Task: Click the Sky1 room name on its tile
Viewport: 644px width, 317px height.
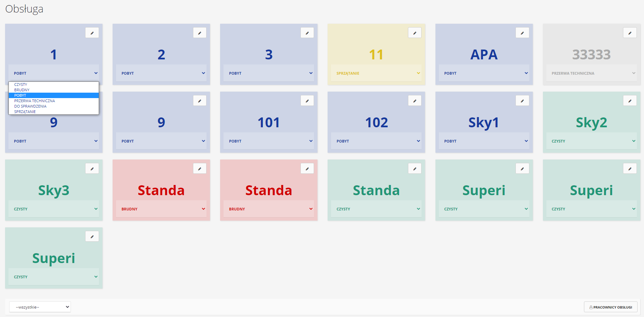Action: pos(484,123)
